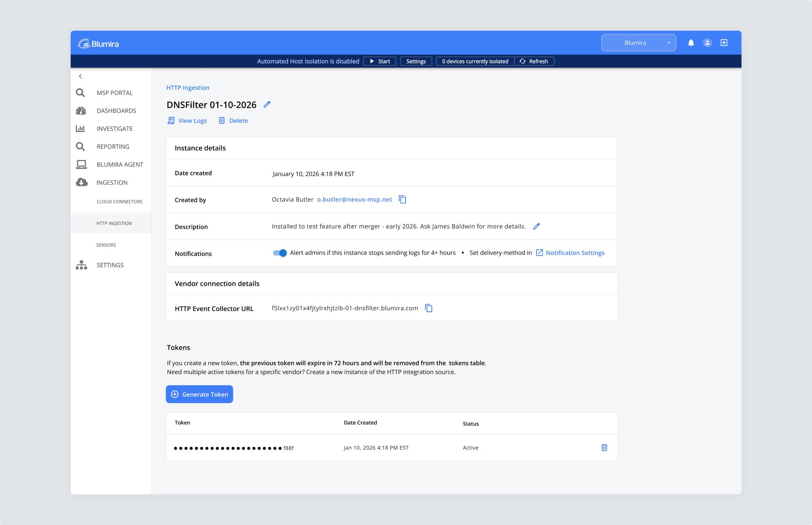812x525 pixels.
Task: Click Ingestion in sidebar
Action: tap(112, 183)
